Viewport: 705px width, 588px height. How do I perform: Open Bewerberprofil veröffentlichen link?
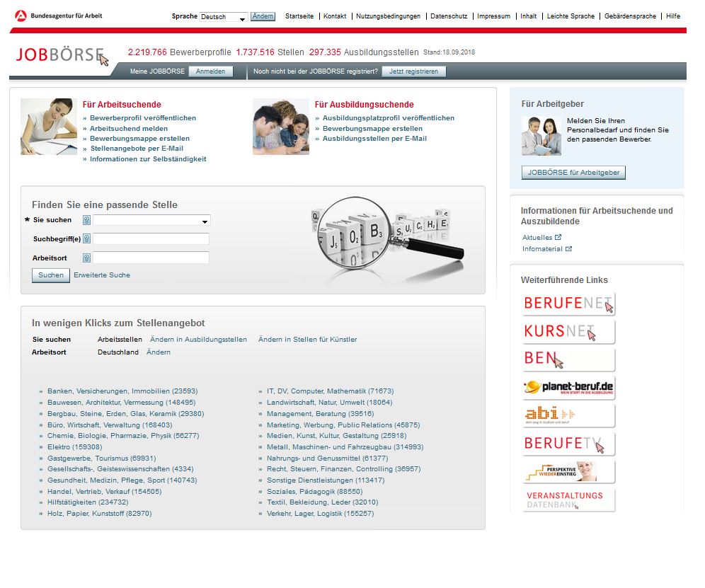point(143,118)
